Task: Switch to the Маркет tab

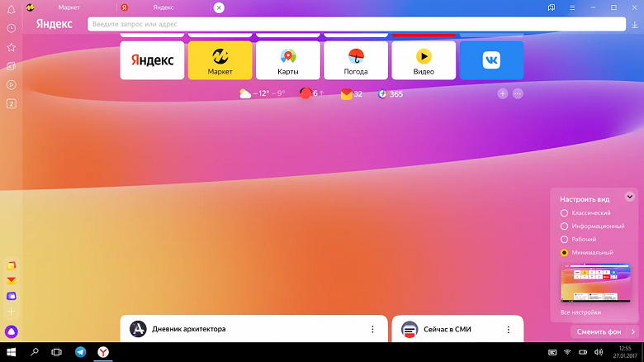Action: (69, 7)
